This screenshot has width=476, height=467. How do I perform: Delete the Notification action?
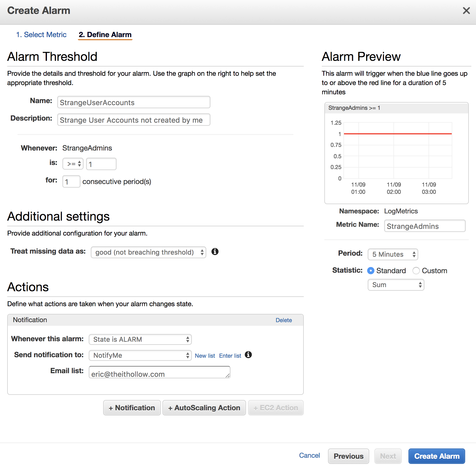point(284,320)
